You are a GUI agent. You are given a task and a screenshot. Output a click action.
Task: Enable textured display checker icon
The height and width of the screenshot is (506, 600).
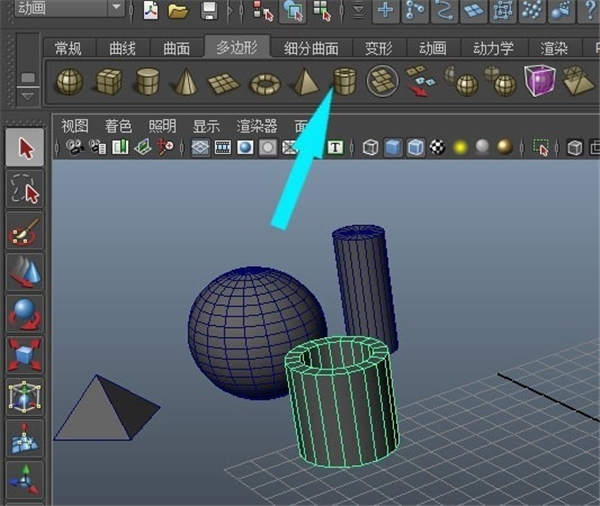coord(437,148)
